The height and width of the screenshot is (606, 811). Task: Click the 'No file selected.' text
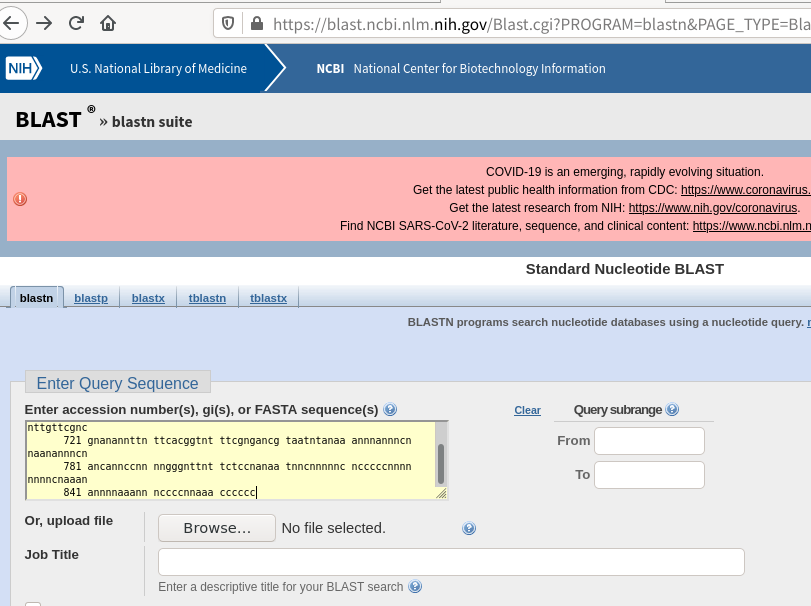click(x=334, y=528)
